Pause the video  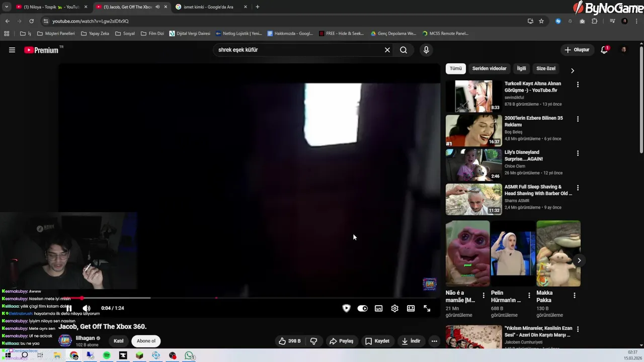(69, 308)
